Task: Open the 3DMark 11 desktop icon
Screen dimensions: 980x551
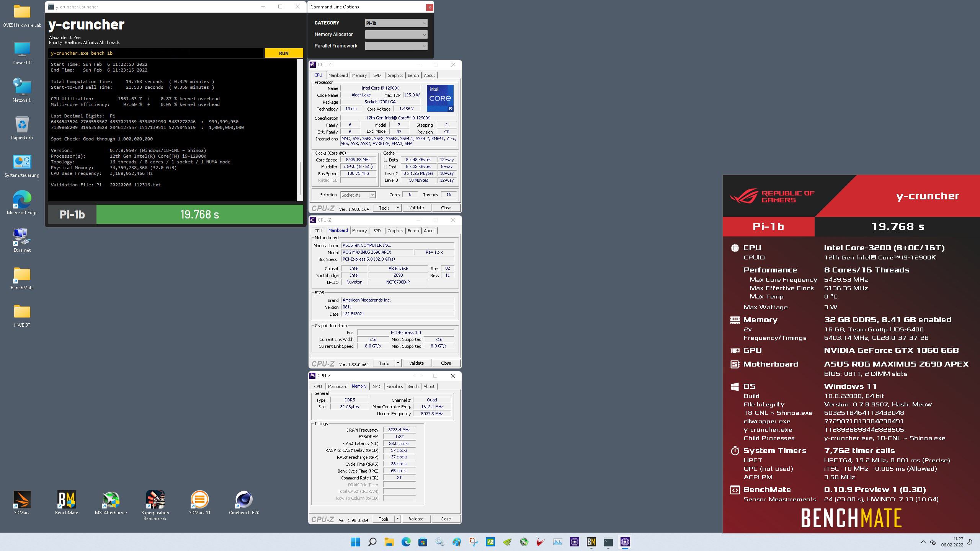Action: coord(199,500)
